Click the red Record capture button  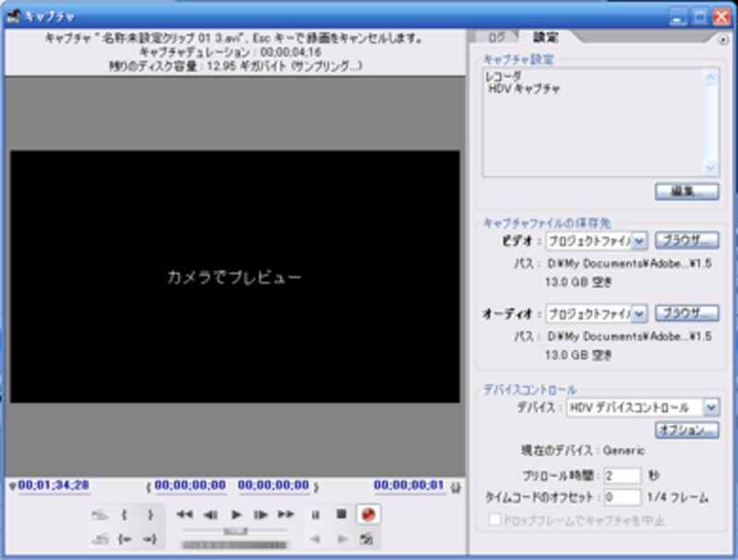click(368, 515)
